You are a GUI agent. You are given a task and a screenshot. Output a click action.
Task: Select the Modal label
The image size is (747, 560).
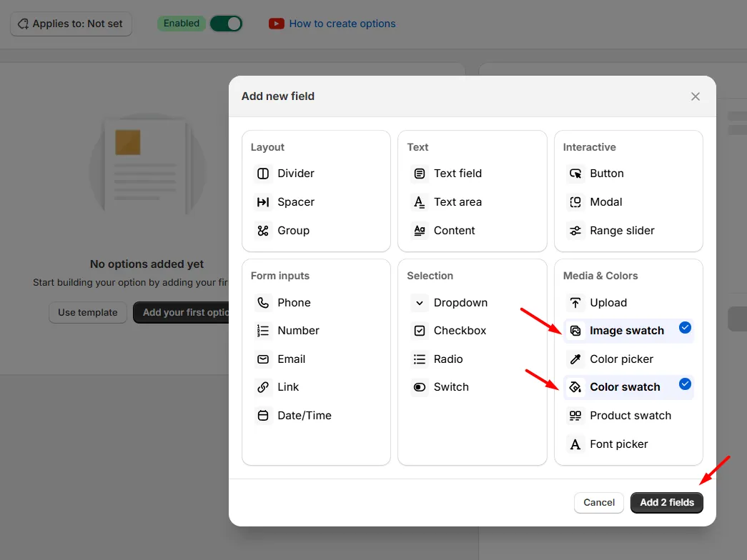(605, 202)
